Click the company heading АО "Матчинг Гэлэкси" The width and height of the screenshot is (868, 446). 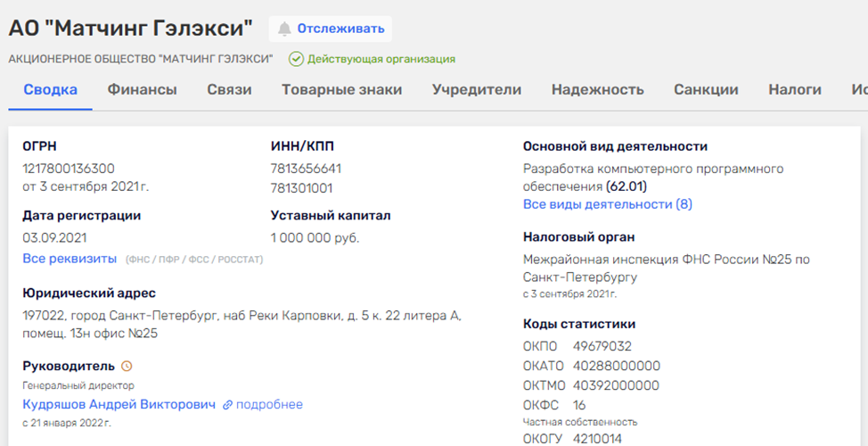131,29
